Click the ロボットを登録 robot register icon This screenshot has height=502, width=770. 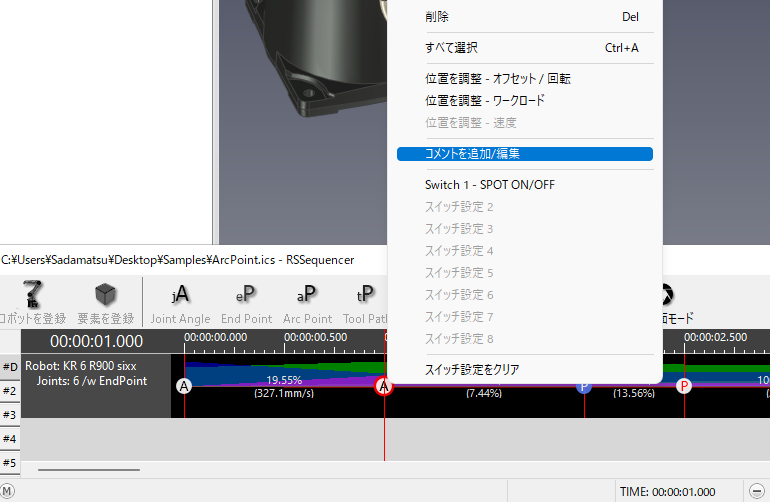coord(32,296)
